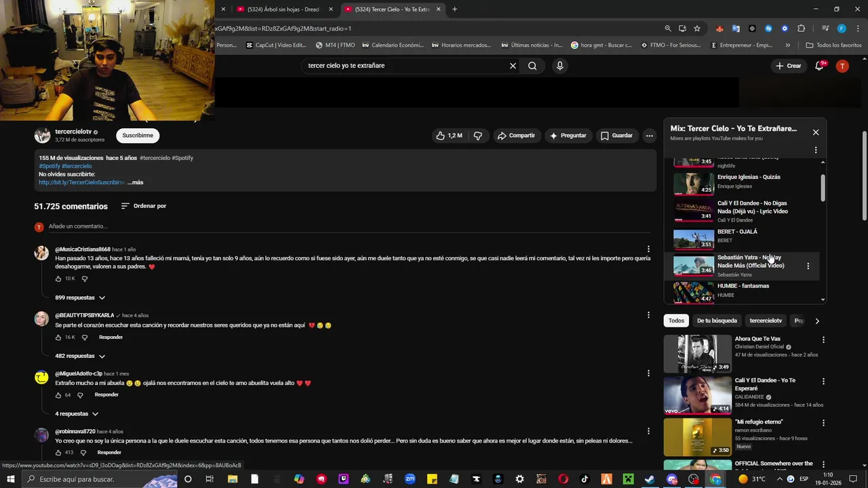The width and height of the screenshot is (868, 488).
Task: Click the YouTube search input field
Action: pyautogui.click(x=406, y=66)
